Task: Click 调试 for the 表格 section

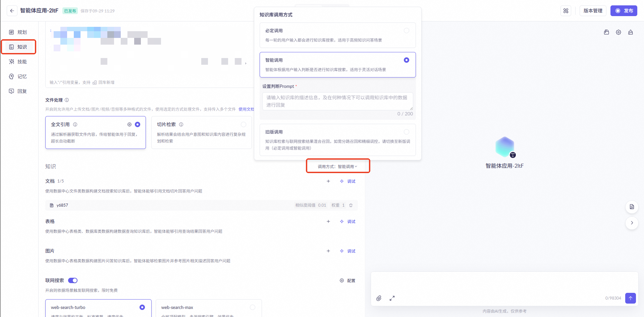Action: click(348, 221)
